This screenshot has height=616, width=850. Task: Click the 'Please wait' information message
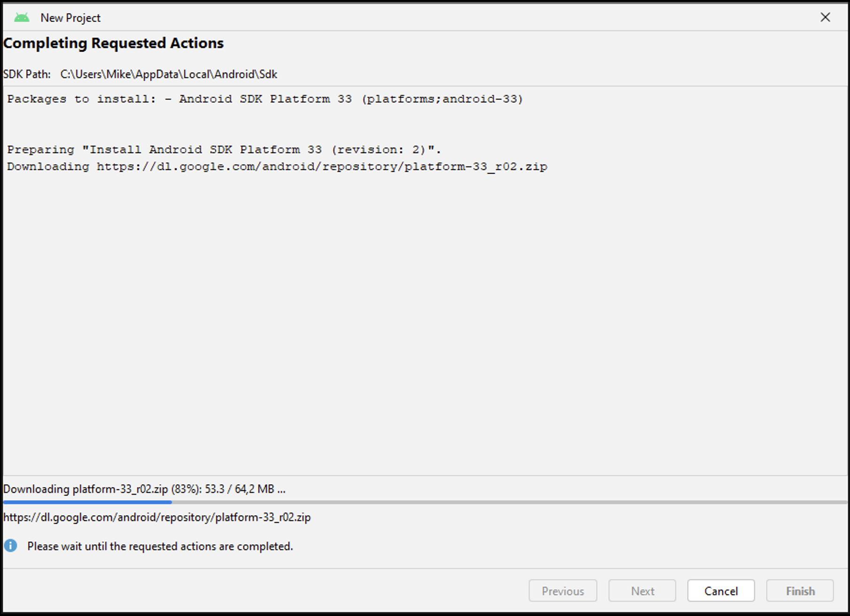[160, 546]
